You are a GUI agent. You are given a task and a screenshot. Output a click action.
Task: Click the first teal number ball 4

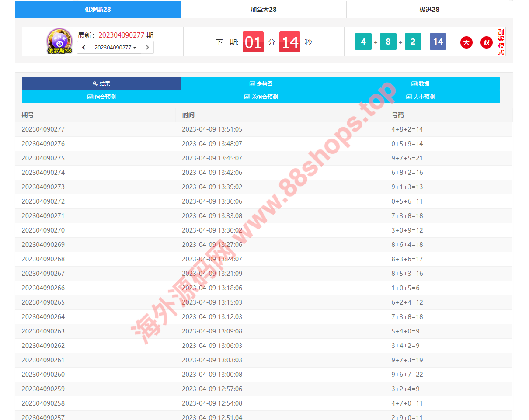tap(363, 42)
